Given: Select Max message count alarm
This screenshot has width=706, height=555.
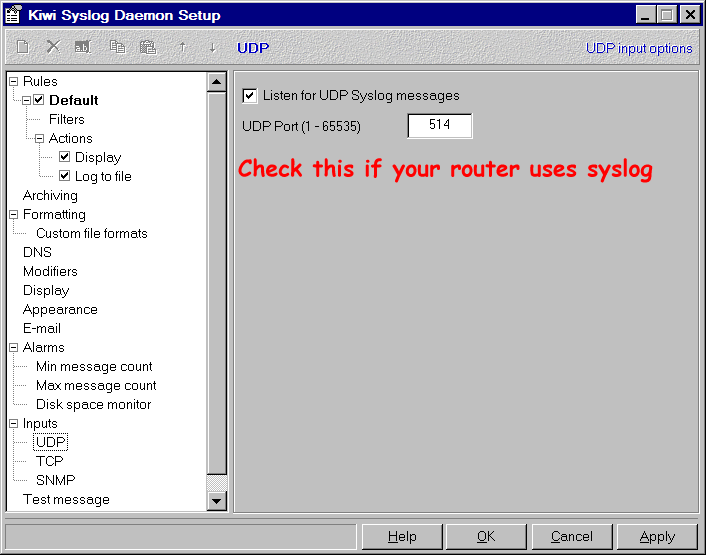Looking at the screenshot, I should [96, 385].
